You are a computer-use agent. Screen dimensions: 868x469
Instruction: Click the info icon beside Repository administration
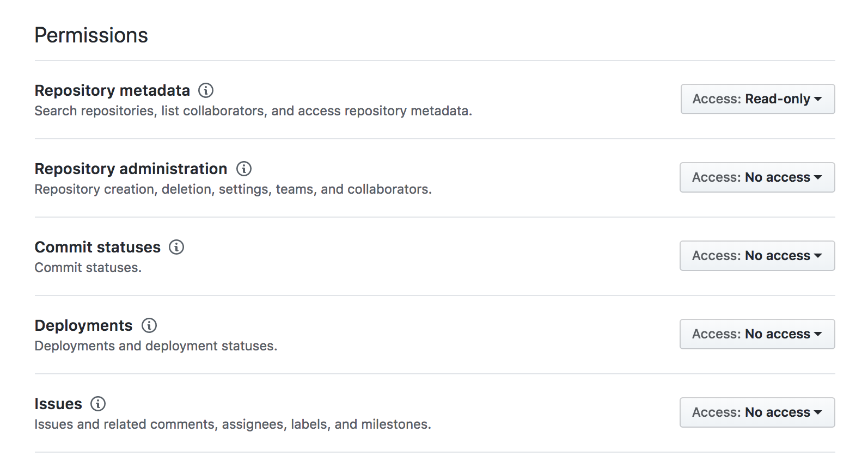click(x=244, y=169)
